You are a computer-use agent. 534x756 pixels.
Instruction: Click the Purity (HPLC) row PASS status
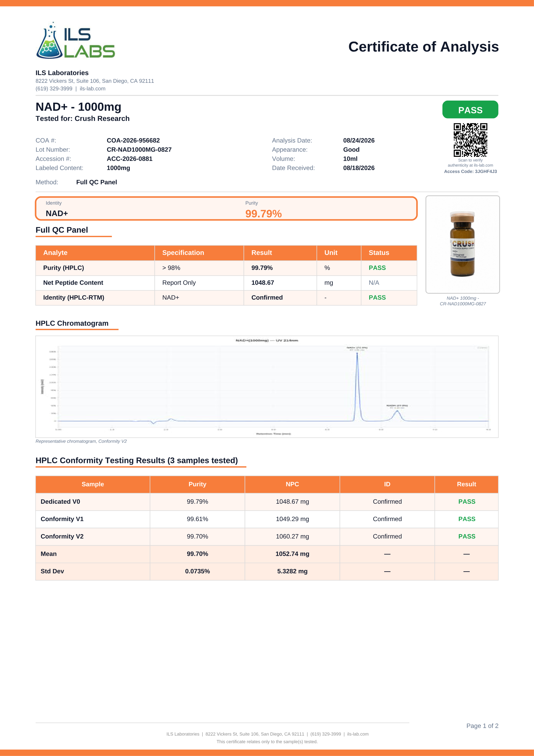click(x=377, y=268)
